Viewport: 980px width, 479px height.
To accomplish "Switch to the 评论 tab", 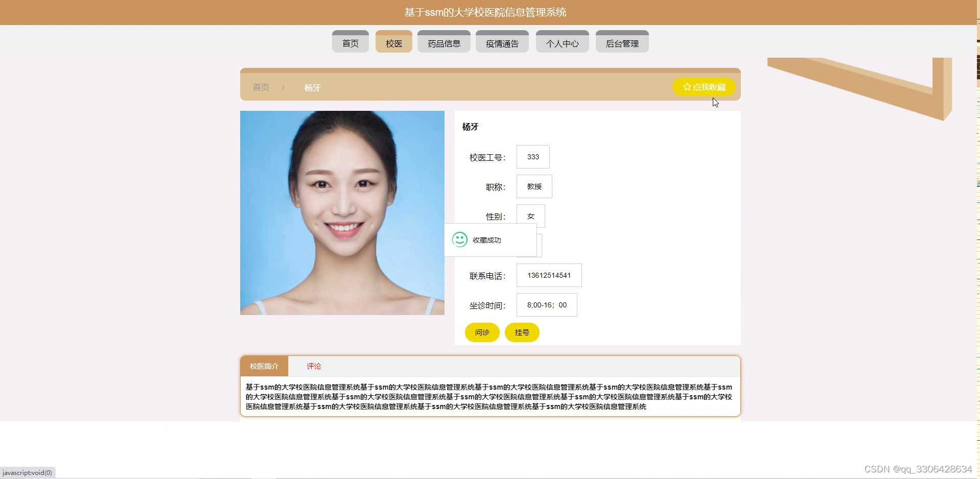I will [314, 366].
